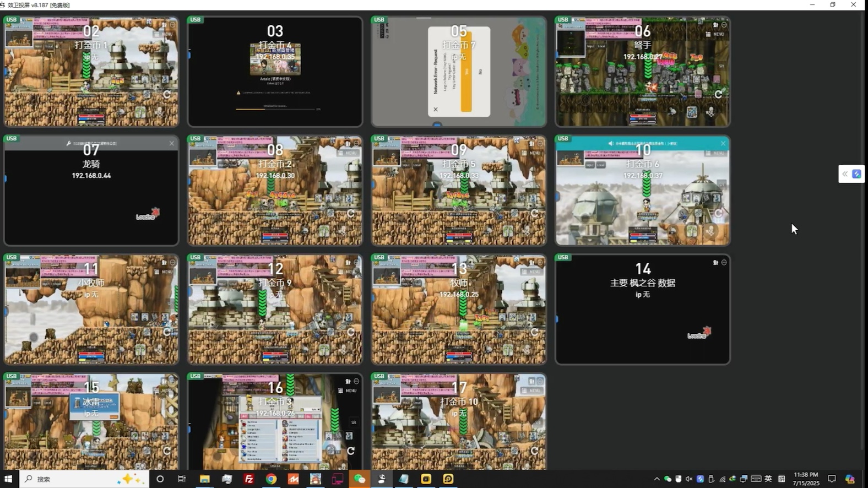Click the vertical scrollbar of the device grid

click(x=862, y=231)
